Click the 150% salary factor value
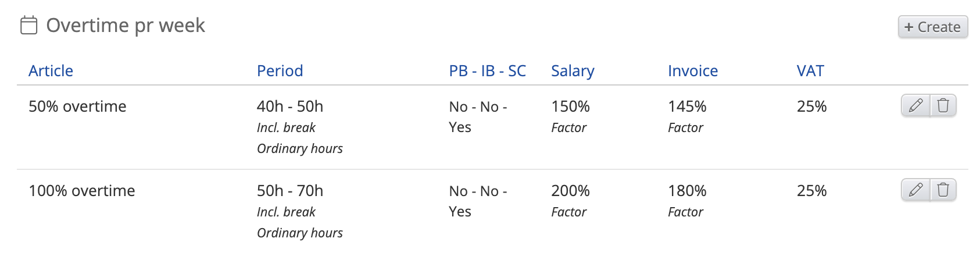The width and height of the screenshot is (980, 256). [570, 106]
